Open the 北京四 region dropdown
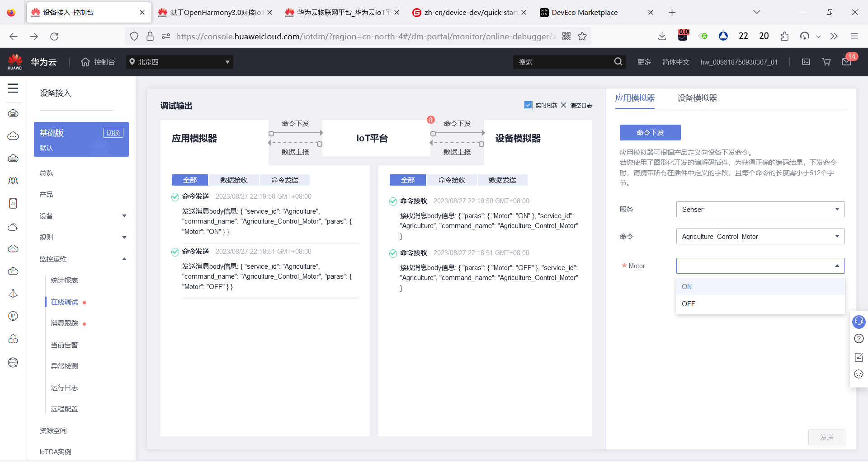 pyautogui.click(x=180, y=62)
